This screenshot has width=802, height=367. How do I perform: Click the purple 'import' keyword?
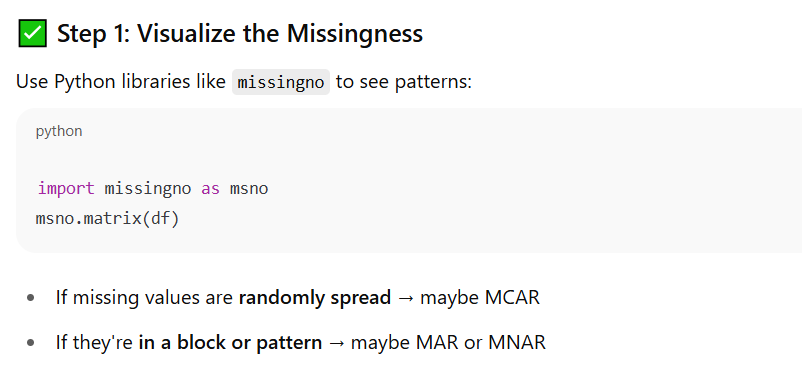[66, 189]
